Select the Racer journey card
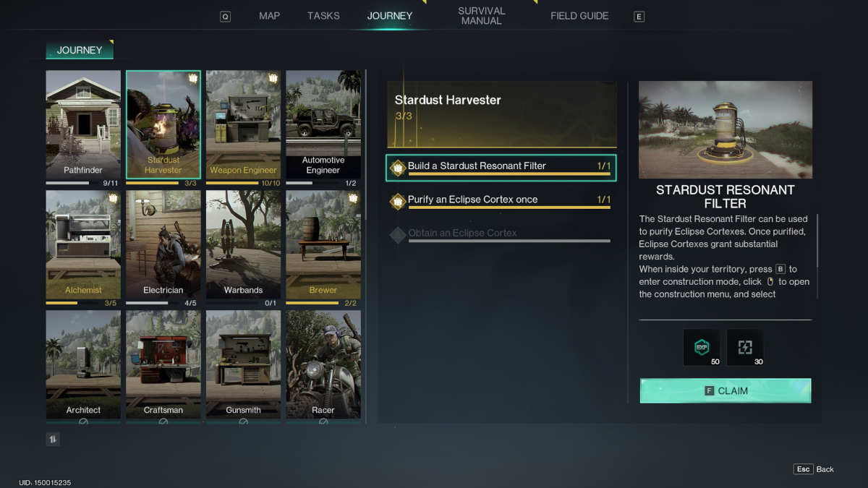Screen dimensions: 868x488 [323, 364]
